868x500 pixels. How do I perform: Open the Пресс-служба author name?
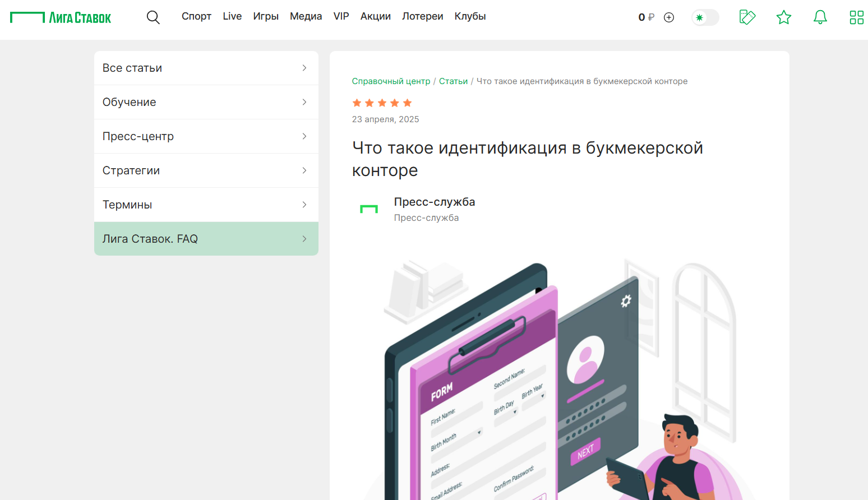(435, 202)
